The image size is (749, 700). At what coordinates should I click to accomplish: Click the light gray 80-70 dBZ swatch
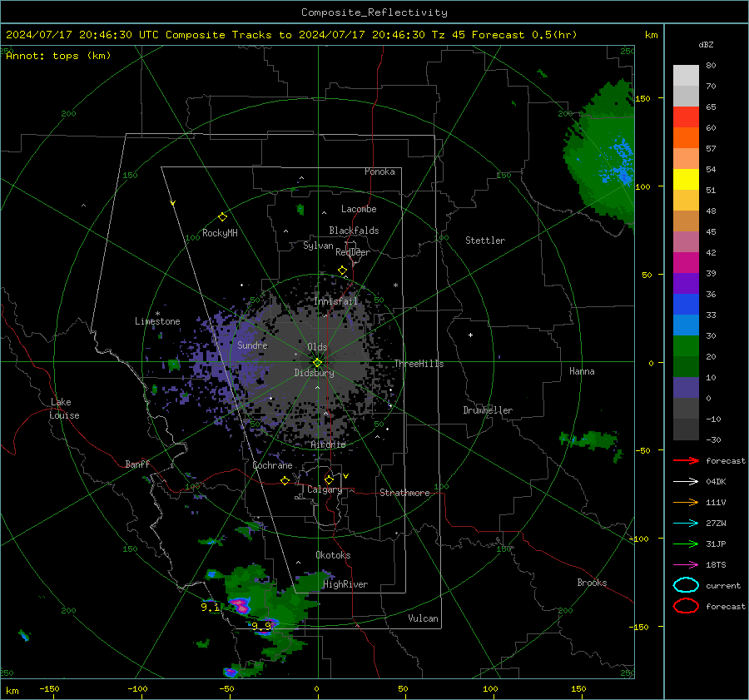pos(686,76)
